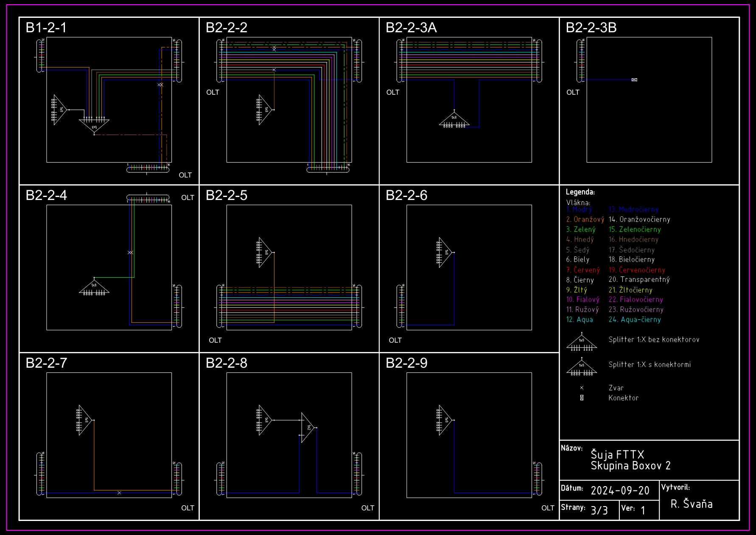Click the splitter symbol in box B2-2-9

[444, 420]
